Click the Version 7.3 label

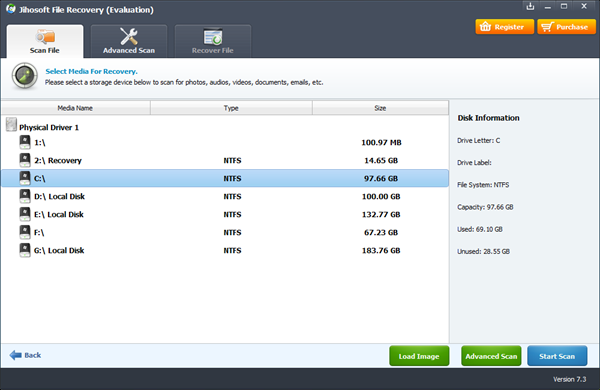(569, 379)
